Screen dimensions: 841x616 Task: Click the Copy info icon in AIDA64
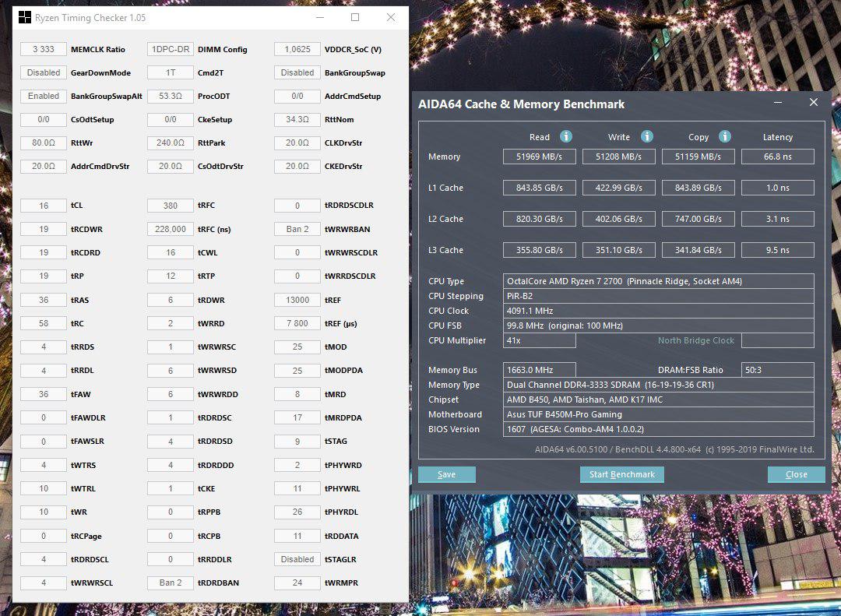pyautogui.click(x=725, y=136)
